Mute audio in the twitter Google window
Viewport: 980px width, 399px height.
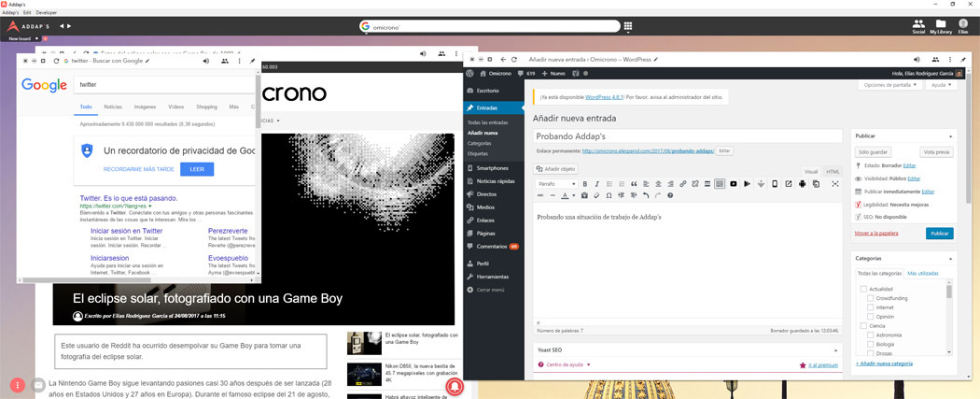point(205,61)
